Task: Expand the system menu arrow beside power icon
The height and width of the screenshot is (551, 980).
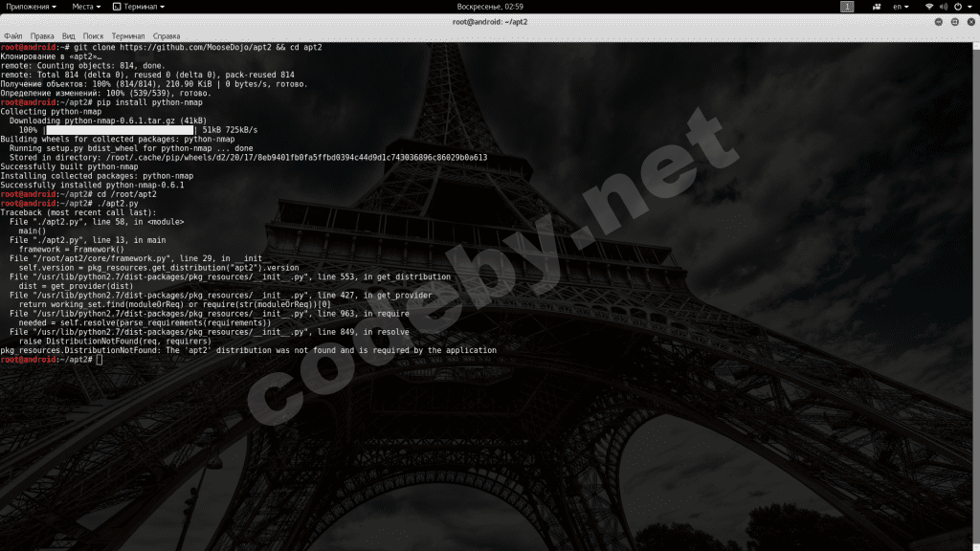Action: tap(970, 7)
